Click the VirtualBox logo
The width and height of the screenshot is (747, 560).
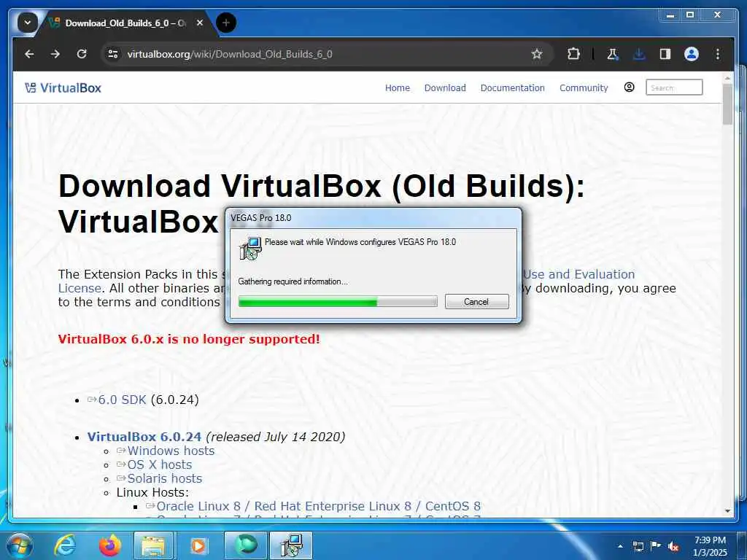[63, 87]
